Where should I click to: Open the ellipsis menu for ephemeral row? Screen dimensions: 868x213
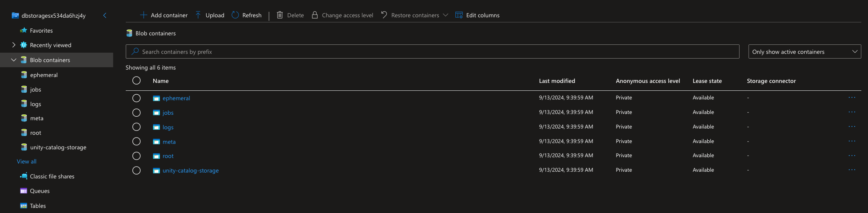coord(851,97)
